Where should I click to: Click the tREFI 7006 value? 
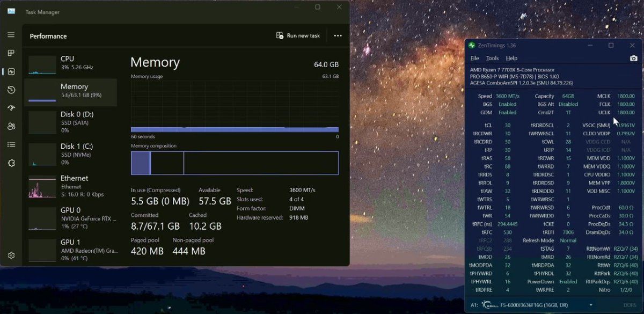tap(568, 232)
